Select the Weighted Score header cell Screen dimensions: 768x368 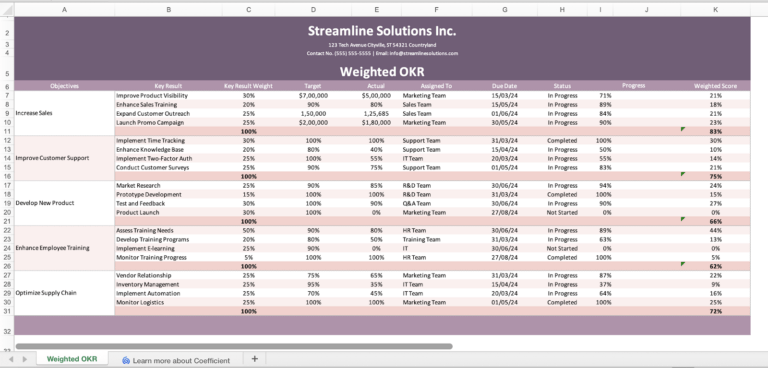point(715,86)
